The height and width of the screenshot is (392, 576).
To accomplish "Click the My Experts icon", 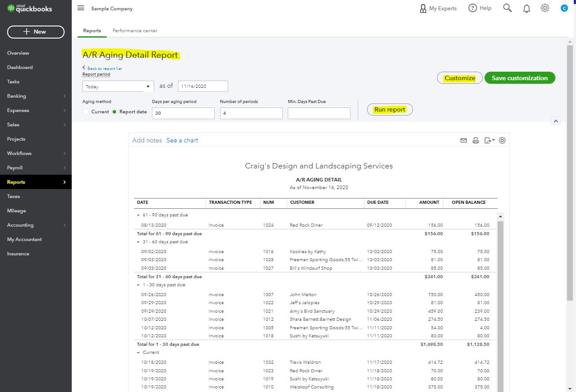I will 423,9.
